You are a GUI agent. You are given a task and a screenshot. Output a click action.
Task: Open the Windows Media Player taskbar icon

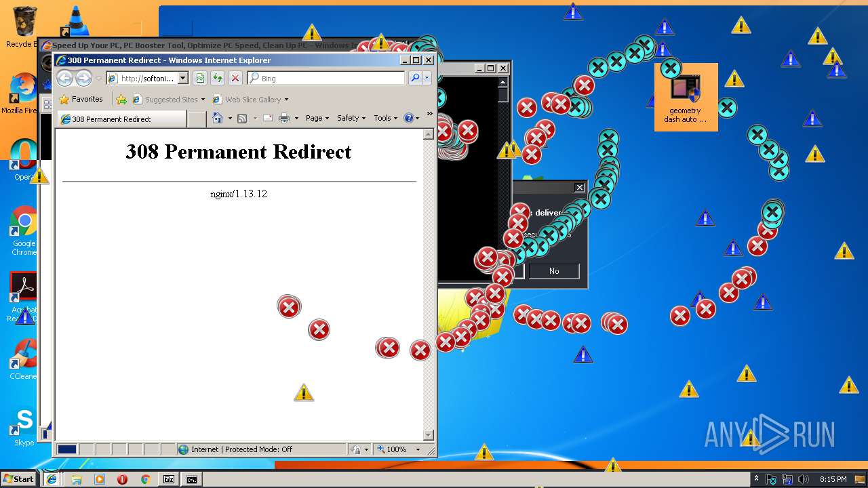100,479
